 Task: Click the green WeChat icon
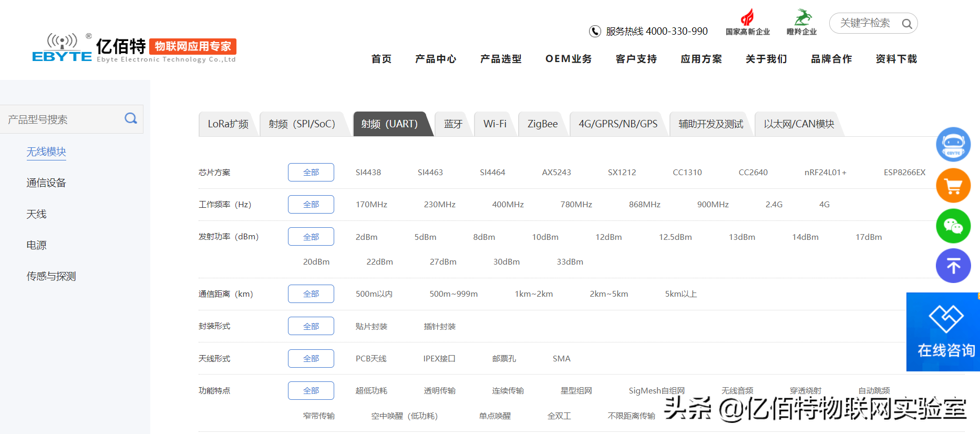tap(953, 226)
